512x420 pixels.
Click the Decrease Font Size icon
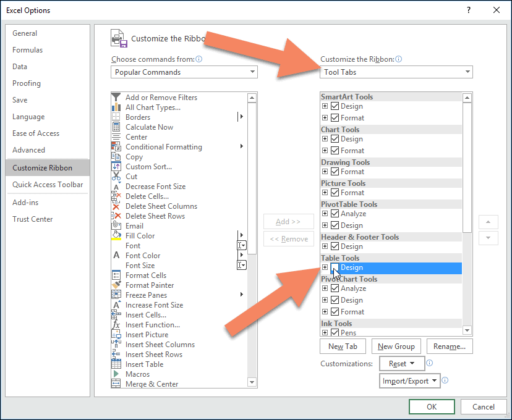click(116, 187)
